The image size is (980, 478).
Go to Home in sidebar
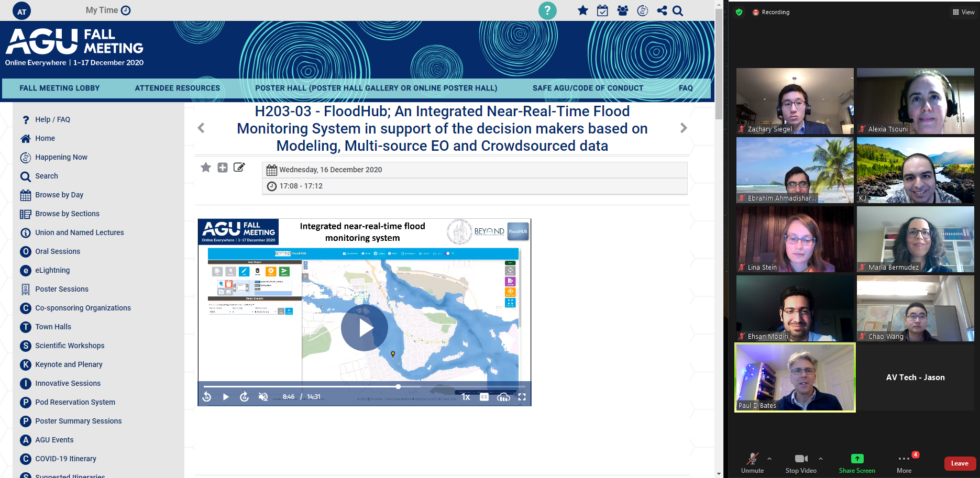[45, 138]
